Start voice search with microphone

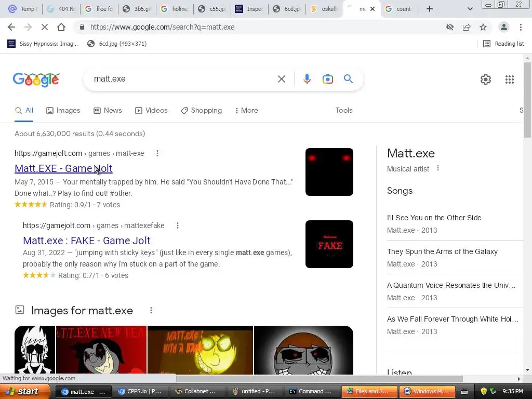pos(307,79)
